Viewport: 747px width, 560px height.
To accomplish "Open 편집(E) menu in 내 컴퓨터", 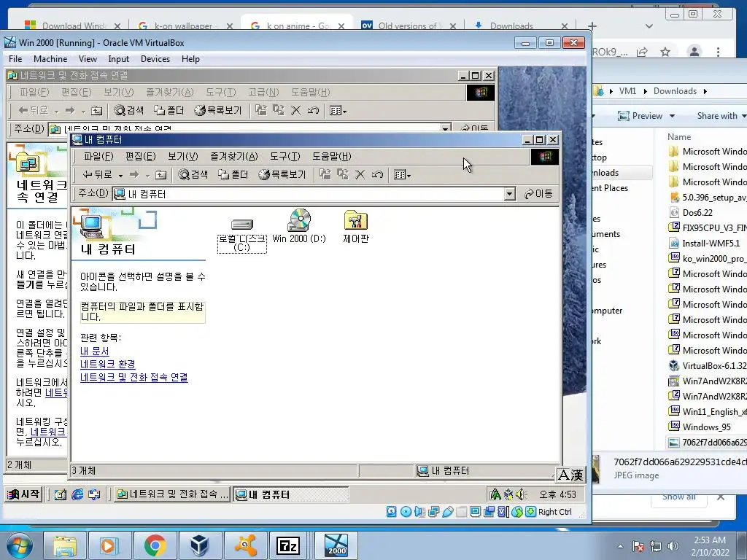I will tap(141, 156).
